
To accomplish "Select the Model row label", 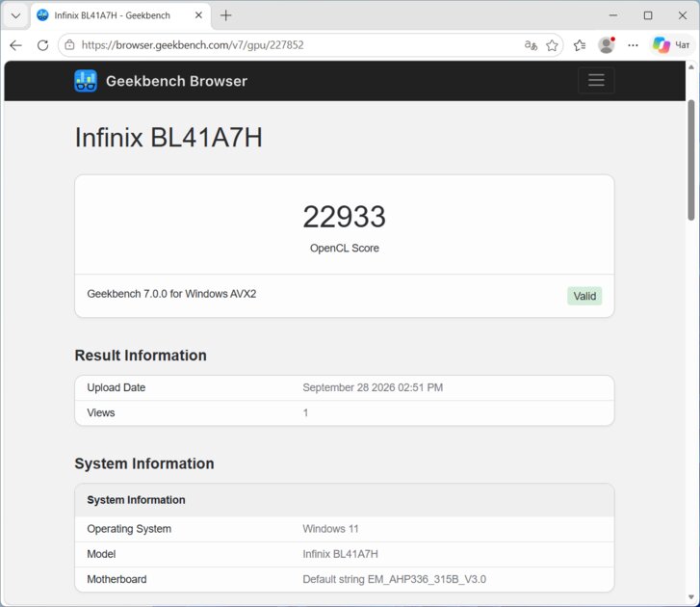I will coord(101,554).
